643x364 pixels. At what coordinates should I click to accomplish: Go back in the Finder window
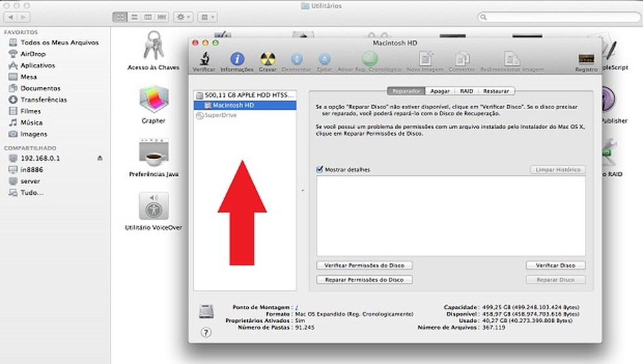tap(10, 17)
